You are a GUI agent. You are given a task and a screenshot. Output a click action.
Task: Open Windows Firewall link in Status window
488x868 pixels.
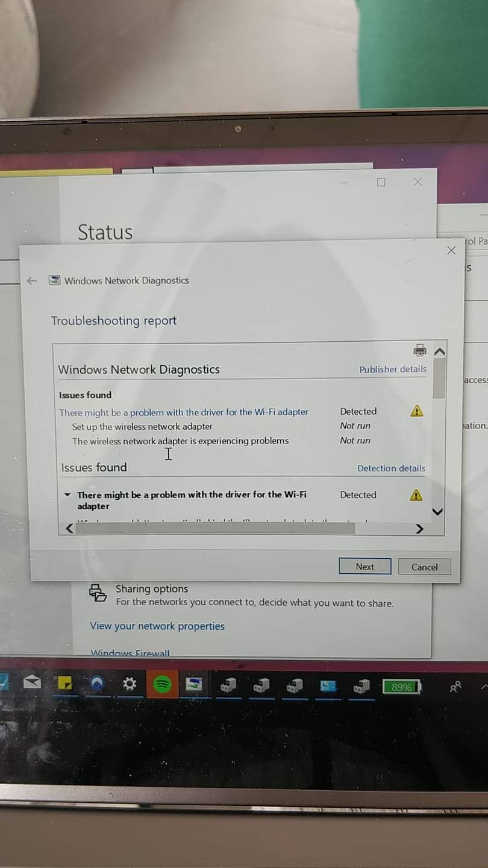[130, 653]
